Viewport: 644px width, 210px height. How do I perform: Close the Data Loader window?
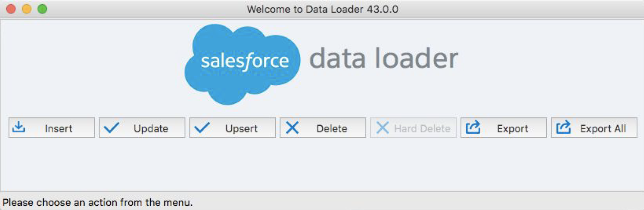tap(11, 9)
